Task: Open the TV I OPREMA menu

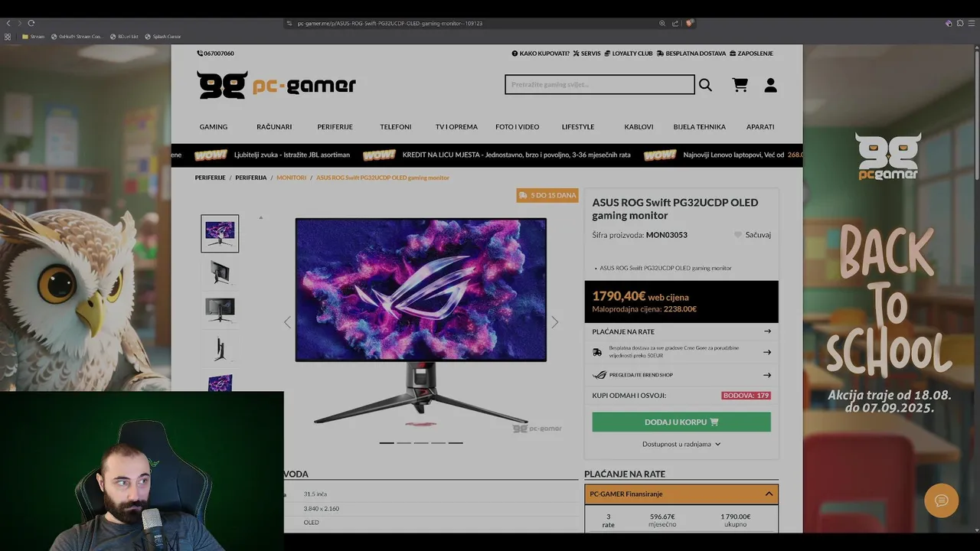Action: point(456,127)
